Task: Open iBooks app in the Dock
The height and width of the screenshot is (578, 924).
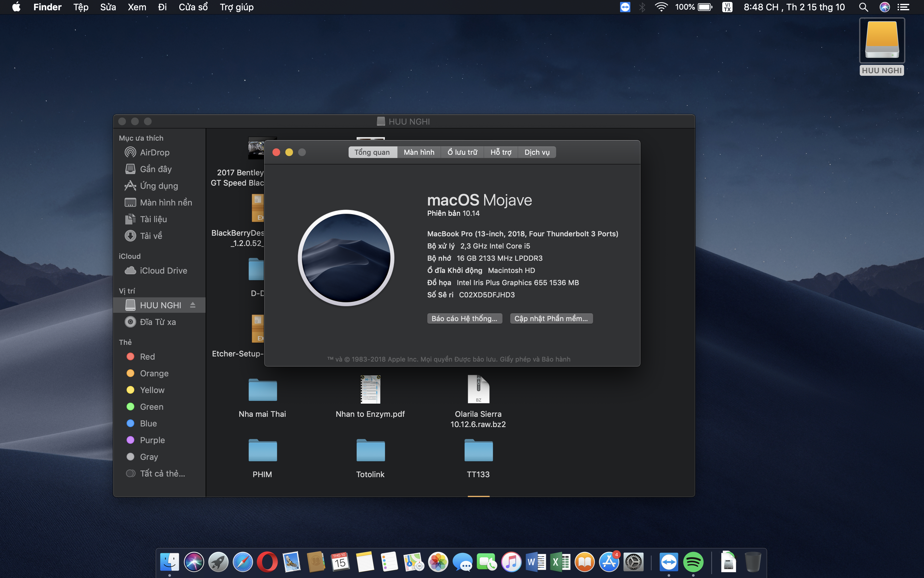Action: tap(585, 562)
